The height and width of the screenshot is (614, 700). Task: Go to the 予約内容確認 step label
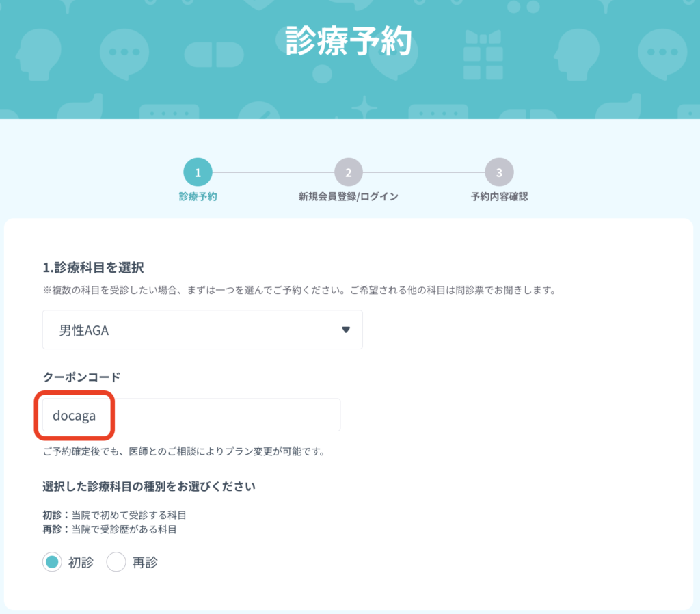499,197
